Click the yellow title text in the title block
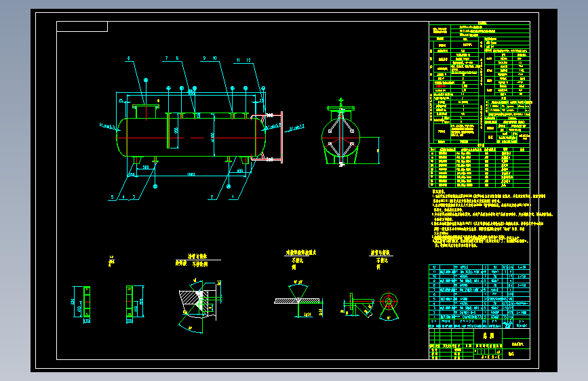This screenshot has height=381, width=588. 488,336
